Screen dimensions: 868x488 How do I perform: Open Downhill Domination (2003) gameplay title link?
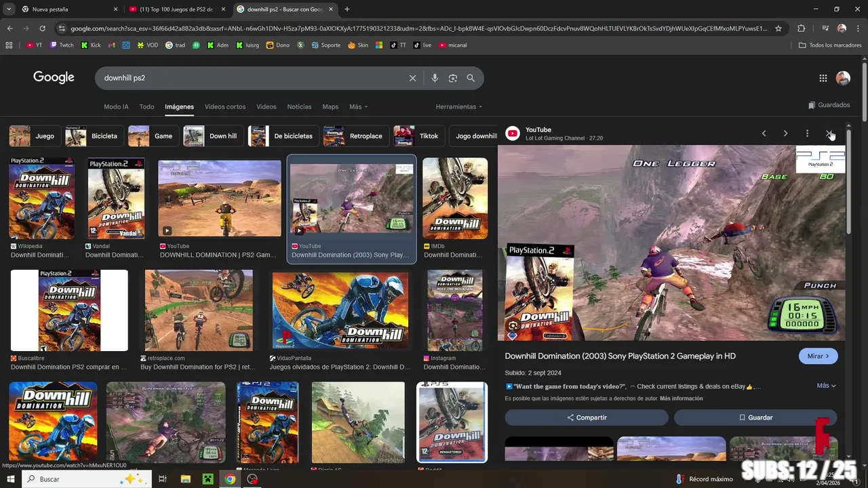tap(620, 356)
